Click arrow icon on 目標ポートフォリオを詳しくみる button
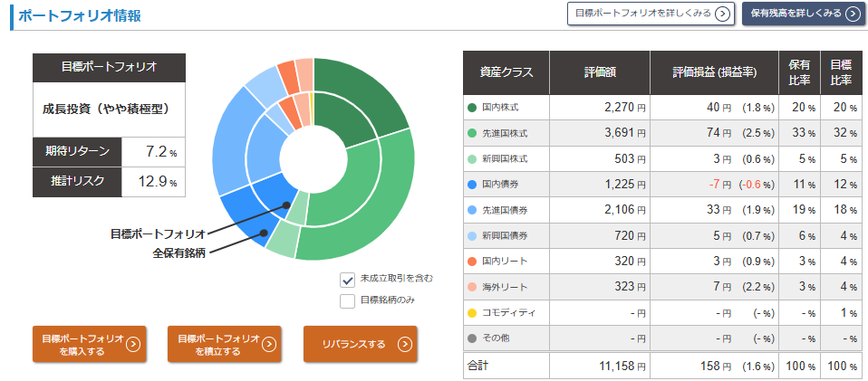This screenshot has height=381, width=868. point(721,14)
